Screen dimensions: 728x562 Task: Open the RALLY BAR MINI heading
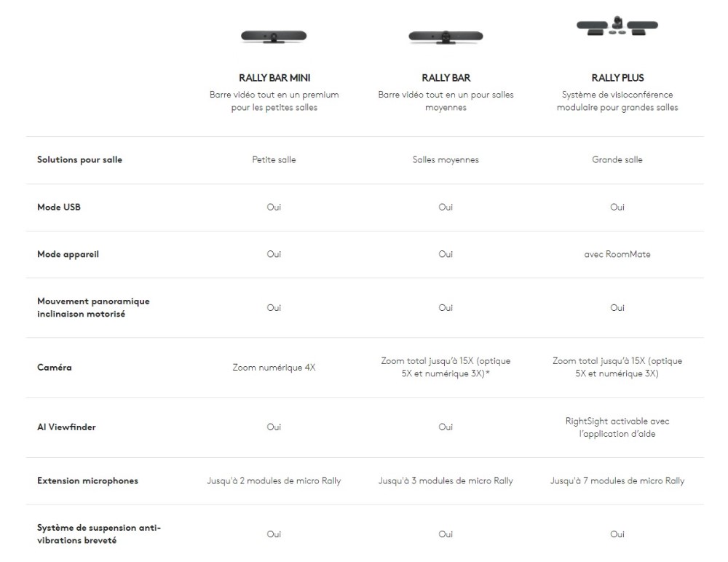pyautogui.click(x=274, y=78)
